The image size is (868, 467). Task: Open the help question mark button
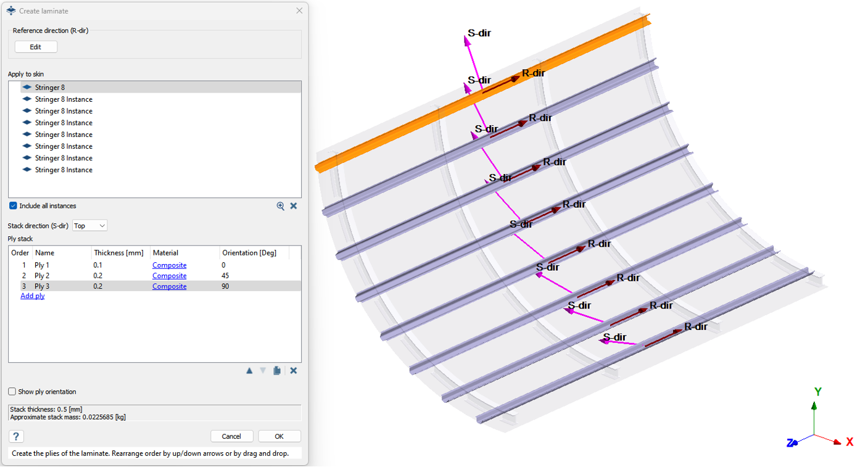pos(16,436)
